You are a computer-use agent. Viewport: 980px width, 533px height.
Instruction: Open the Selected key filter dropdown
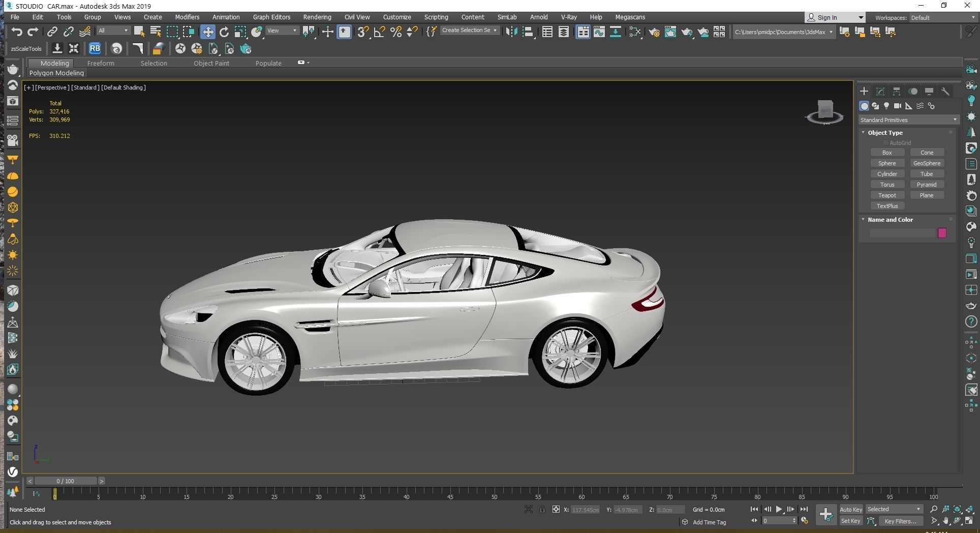tap(894, 509)
